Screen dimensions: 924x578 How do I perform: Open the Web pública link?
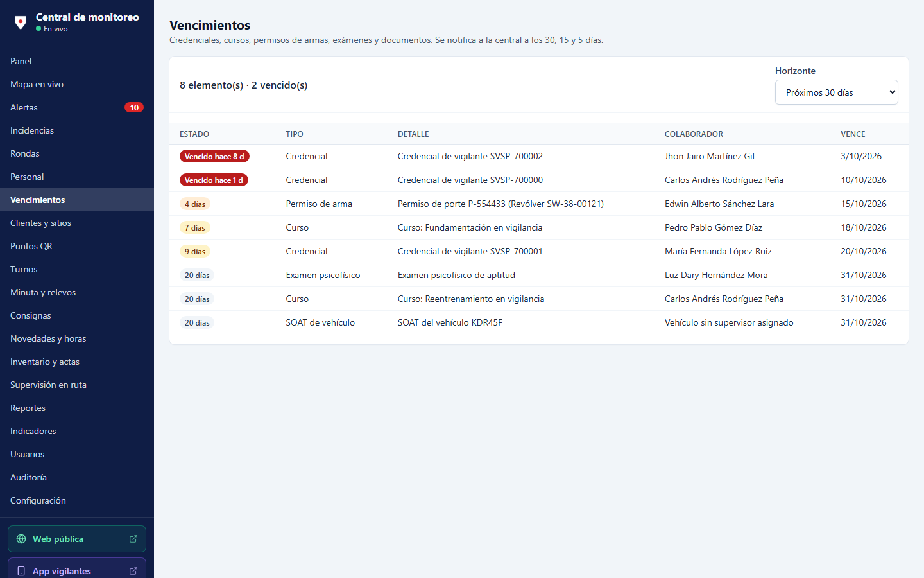coord(77,539)
